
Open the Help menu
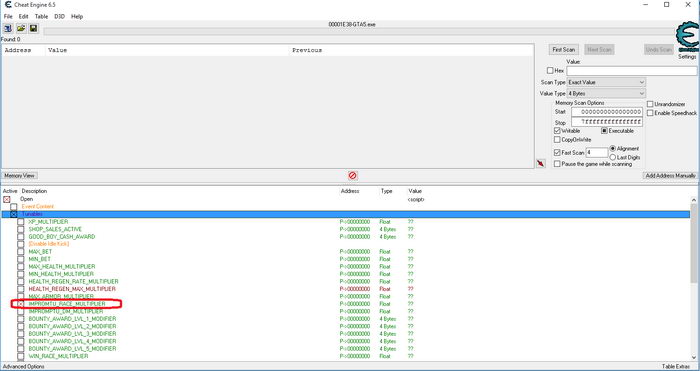77,17
